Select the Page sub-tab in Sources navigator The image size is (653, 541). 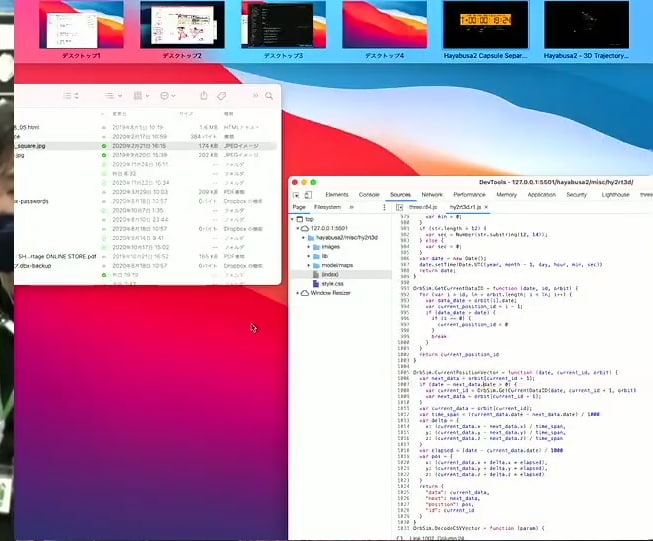click(299, 207)
